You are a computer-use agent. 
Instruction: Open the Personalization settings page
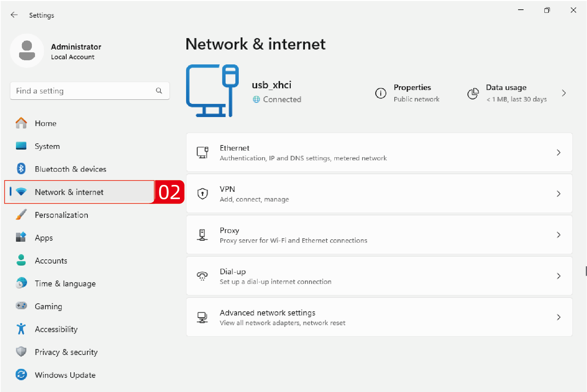click(61, 215)
